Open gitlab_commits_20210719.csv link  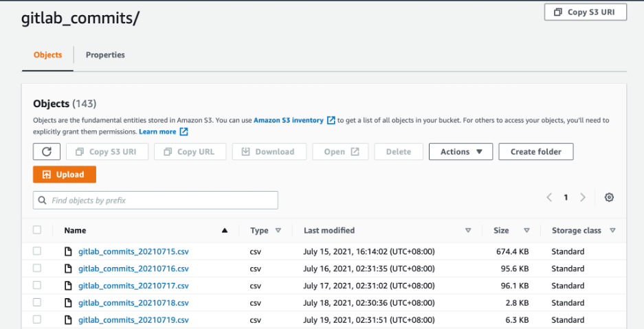click(133, 320)
